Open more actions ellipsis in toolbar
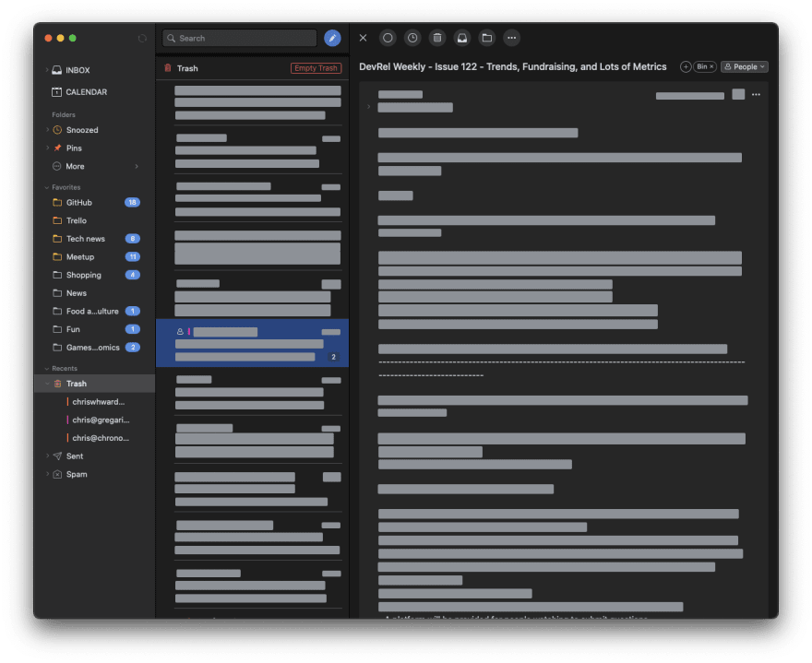 pos(511,38)
